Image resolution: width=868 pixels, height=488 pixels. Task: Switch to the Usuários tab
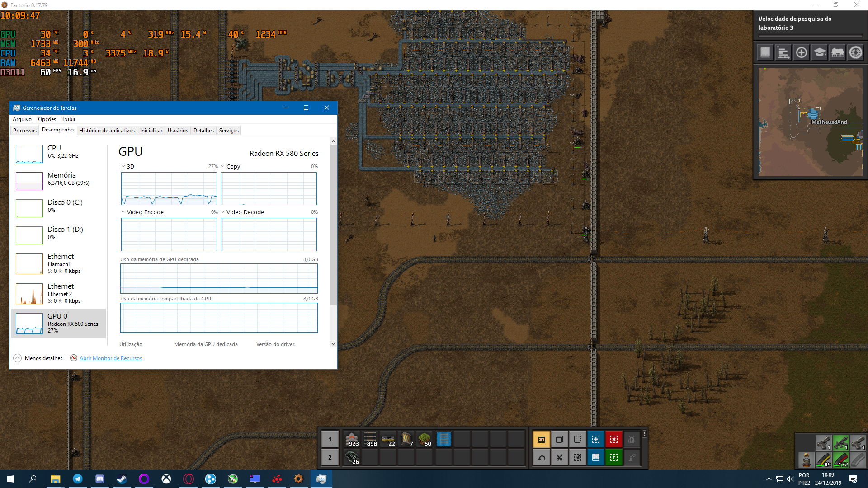[x=178, y=130]
